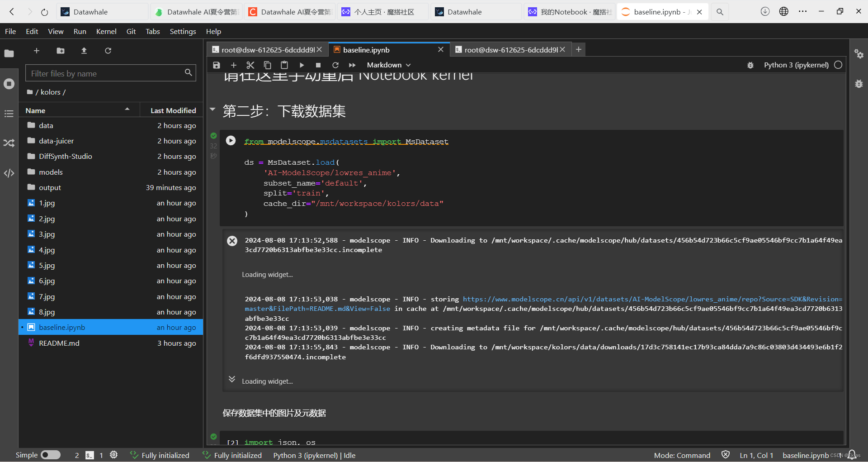Open the cell type Markdown dropdown
This screenshot has width=868, height=462.
tap(389, 65)
